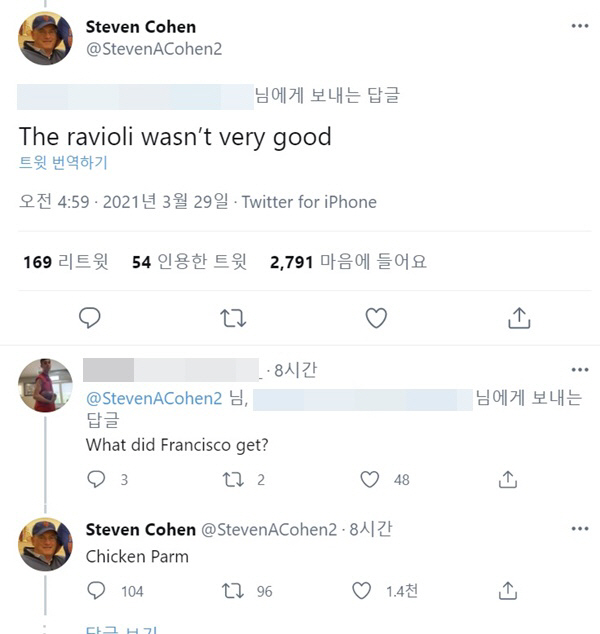The image size is (600, 634).
Task: Open the profile photo of the Francisco replier
Action: click(x=45, y=385)
